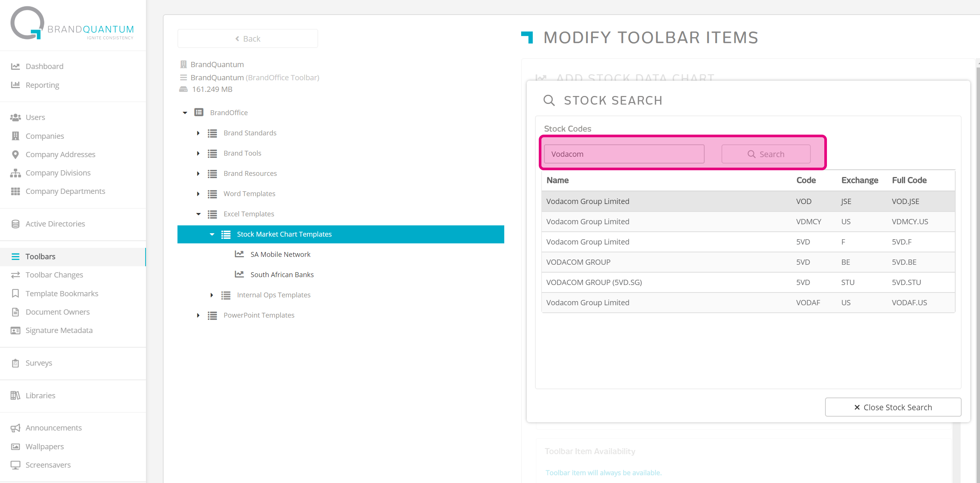Click the Stock Codes input containing Vodacom
This screenshot has height=483, width=980.
click(624, 154)
